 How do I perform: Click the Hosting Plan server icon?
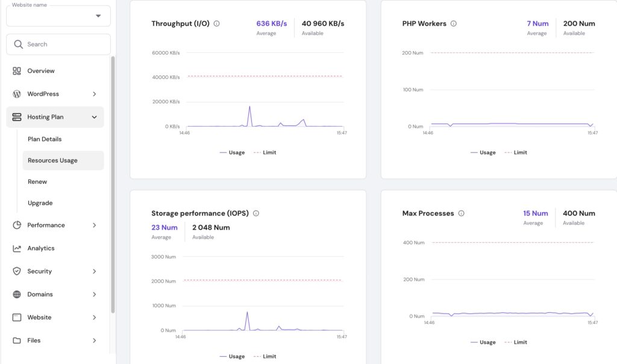[x=17, y=117]
